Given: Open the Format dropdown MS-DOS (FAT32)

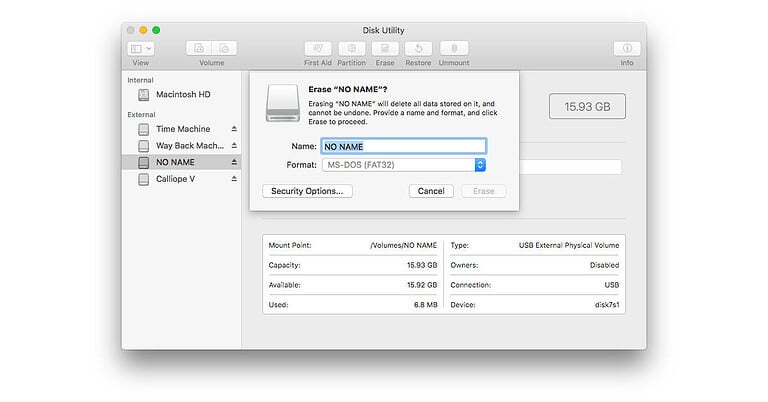Looking at the screenshot, I should 404,165.
